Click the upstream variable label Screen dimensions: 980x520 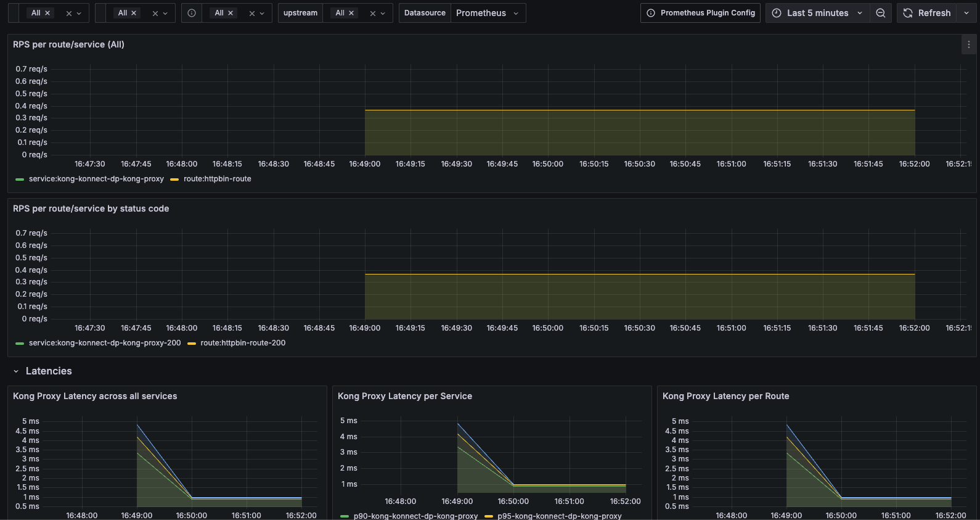tap(300, 13)
